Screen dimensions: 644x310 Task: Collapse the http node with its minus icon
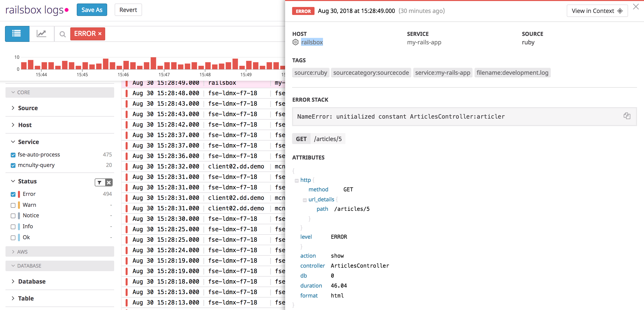point(297,180)
